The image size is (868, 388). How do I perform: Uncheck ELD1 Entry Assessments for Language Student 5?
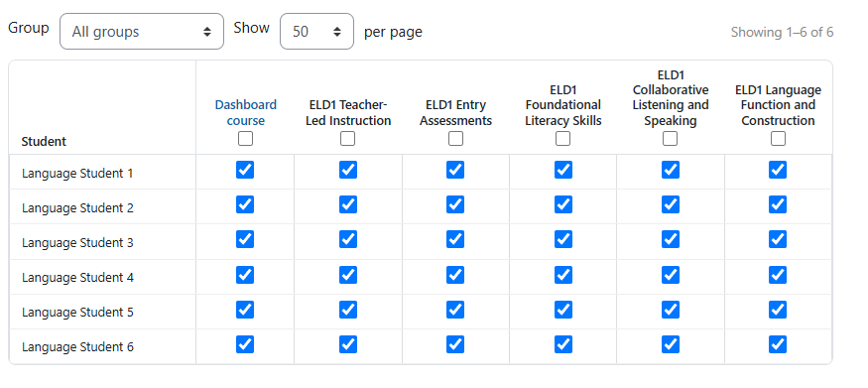(x=455, y=310)
